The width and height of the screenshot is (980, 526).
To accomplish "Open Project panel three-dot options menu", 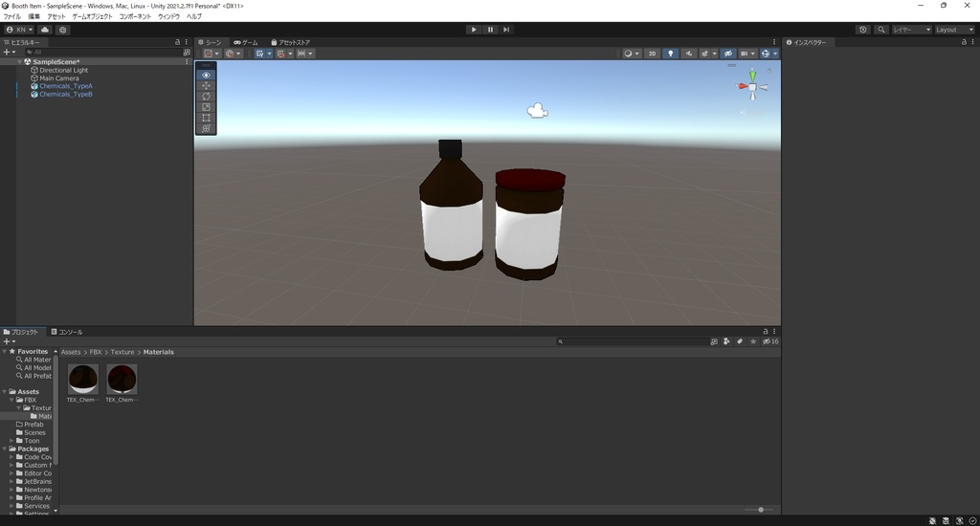I will (774, 332).
